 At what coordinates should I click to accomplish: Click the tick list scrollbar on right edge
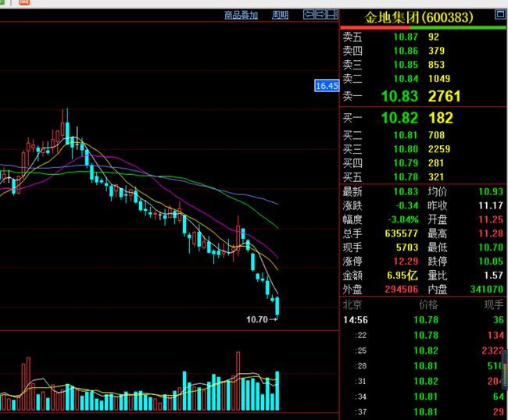[506, 369]
